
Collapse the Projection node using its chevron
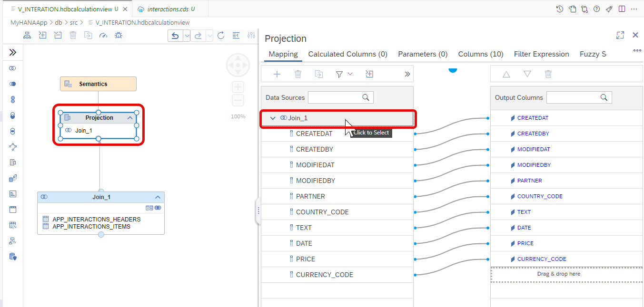(x=129, y=117)
